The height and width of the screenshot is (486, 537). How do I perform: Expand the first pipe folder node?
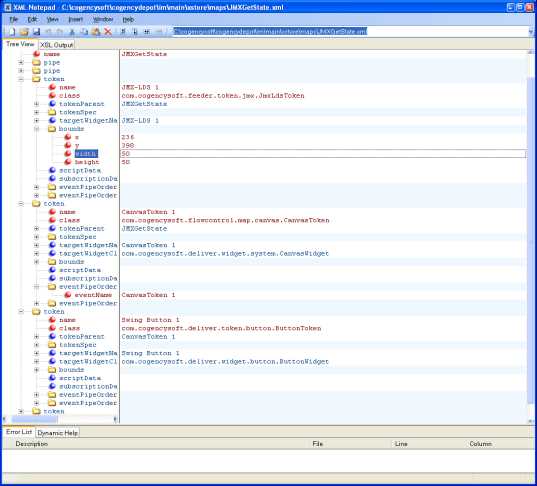[21, 63]
